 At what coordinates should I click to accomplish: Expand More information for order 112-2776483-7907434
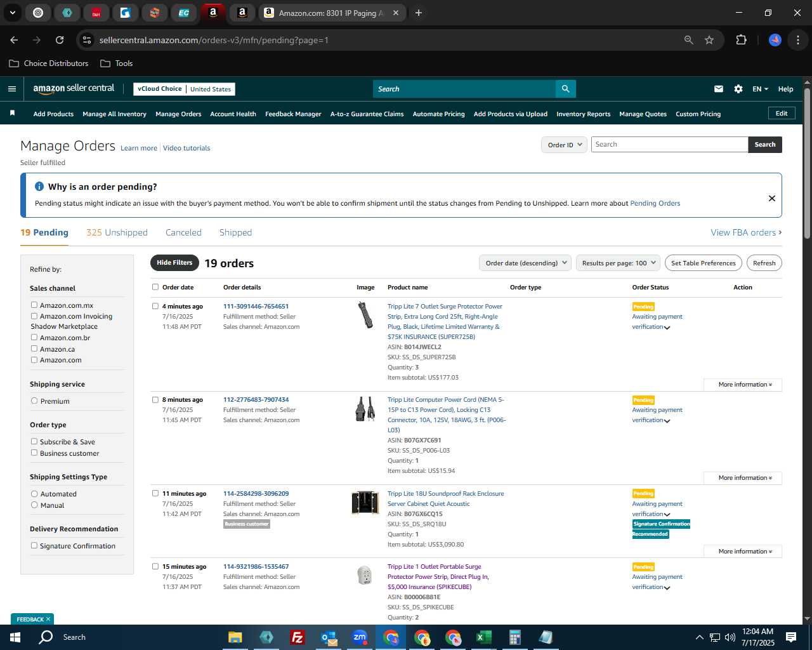coord(743,478)
